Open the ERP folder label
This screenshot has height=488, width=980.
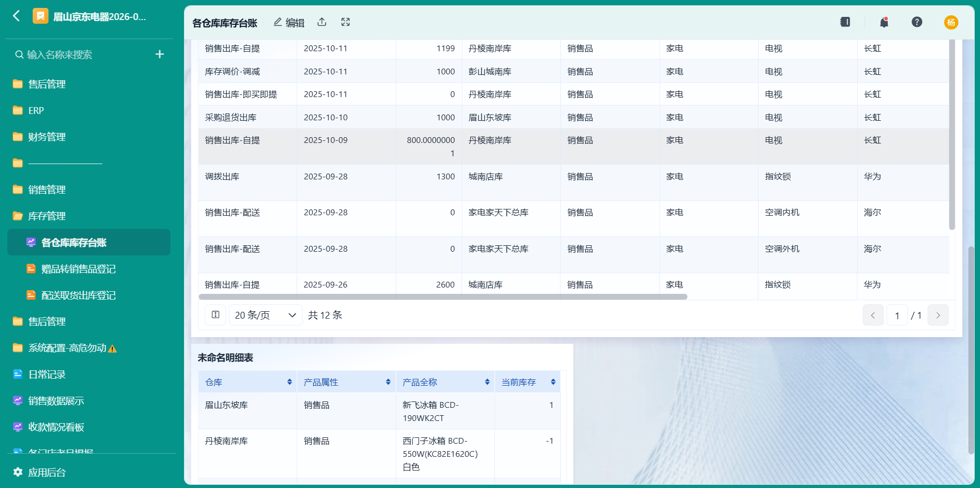(x=36, y=110)
